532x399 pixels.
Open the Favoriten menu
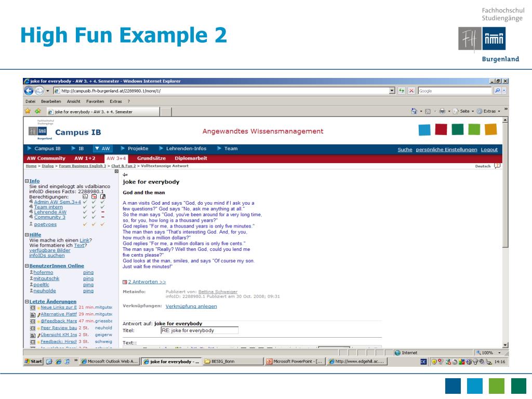(95, 101)
